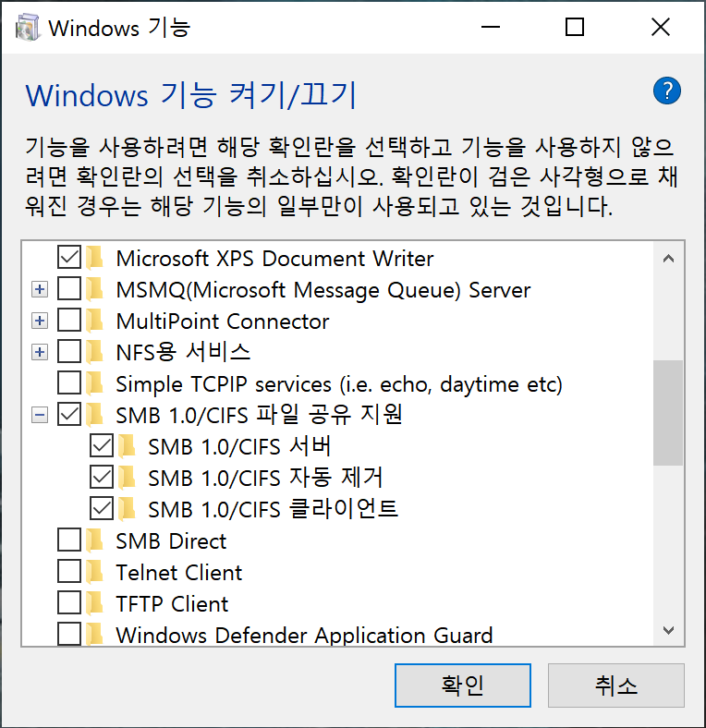Screen dimensions: 706x728
Task: Select the SMB 1.0/CIFS 파일 공유 지원 label
Action: (259, 415)
